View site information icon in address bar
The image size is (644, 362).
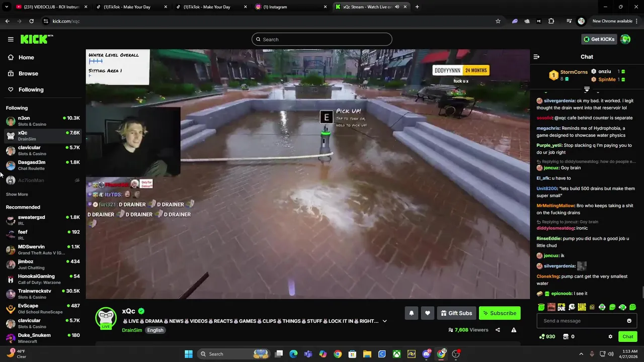point(46,21)
